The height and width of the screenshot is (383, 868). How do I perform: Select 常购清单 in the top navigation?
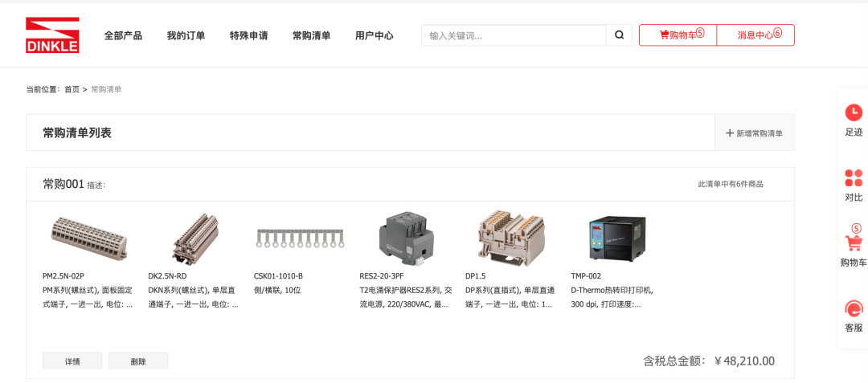312,36
